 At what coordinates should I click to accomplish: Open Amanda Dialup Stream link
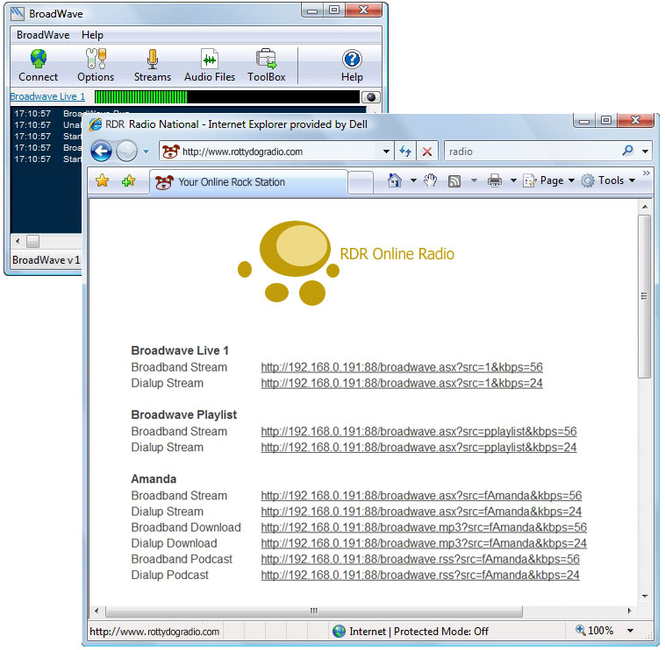421,511
